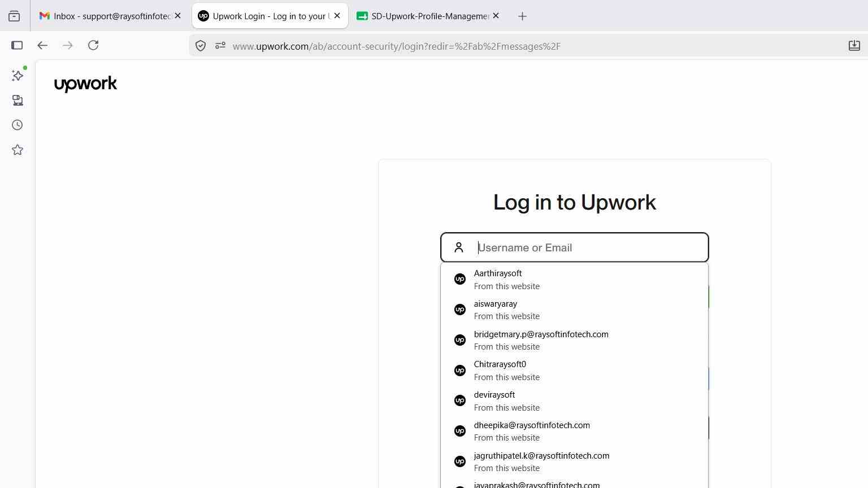The height and width of the screenshot is (488, 868).
Task: Click the Upwork logo
Action: pyautogui.click(x=85, y=84)
